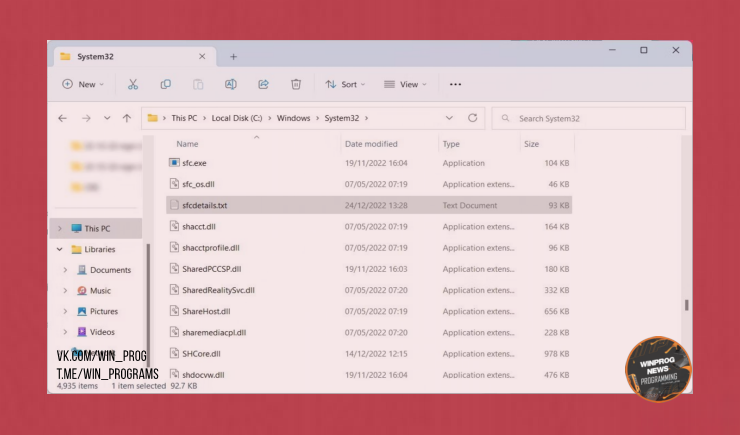The width and height of the screenshot is (740, 435).
Task: Open the New item dropdown
Action: point(83,84)
